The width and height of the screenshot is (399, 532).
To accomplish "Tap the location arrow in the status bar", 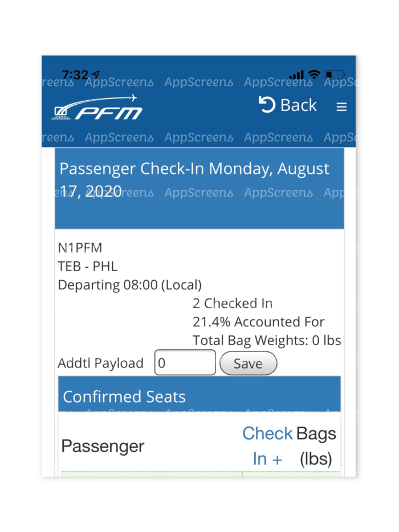I will [95, 73].
